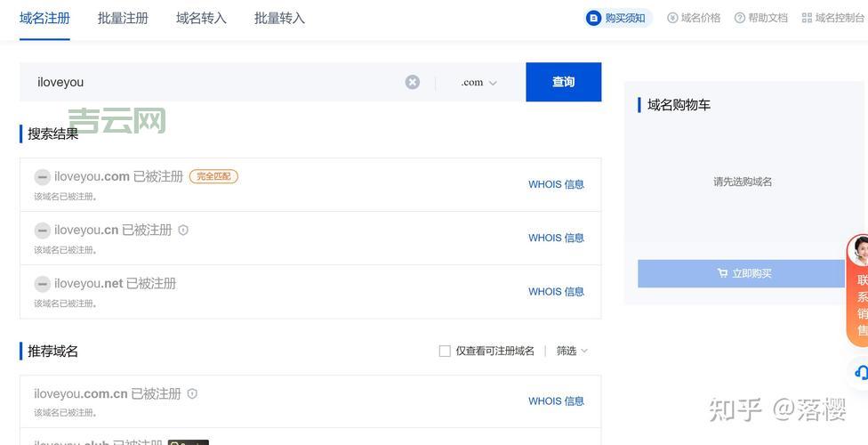Click the 查询 search button
The width and height of the screenshot is (868, 445).
pyautogui.click(x=564, y=82)
